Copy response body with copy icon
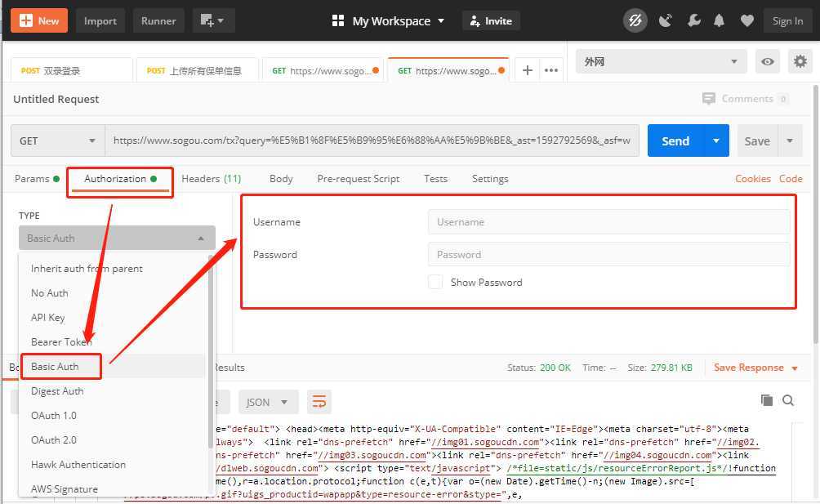The image size is (820, 504). coord(767,400)
